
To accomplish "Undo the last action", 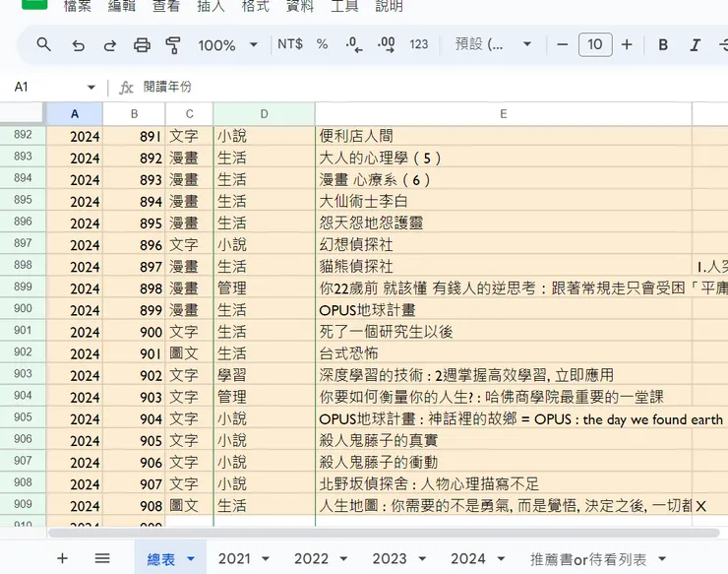I will (x=78, y=45).
